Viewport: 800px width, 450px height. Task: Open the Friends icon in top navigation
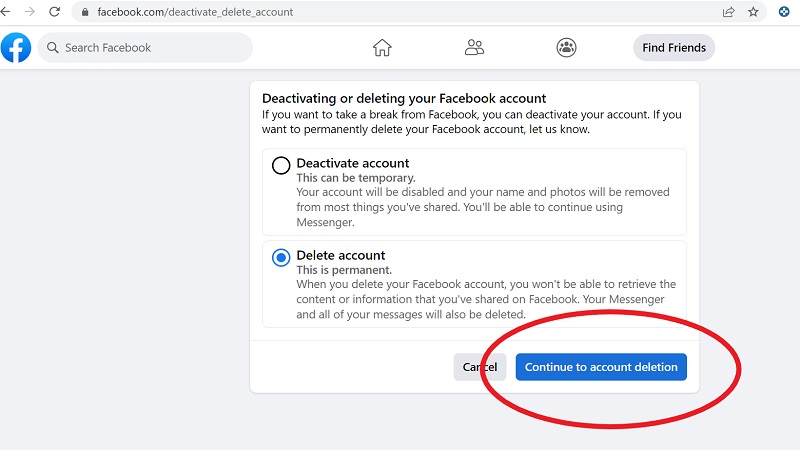pyautogui.click(x=474, y=47)
